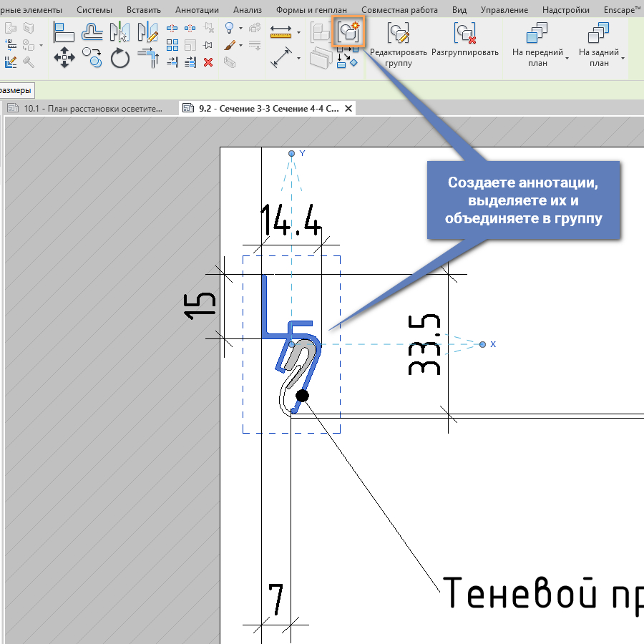The image size is (644, 644).
Task: Open the Аннотации ribbon tab
Action: 197,10
